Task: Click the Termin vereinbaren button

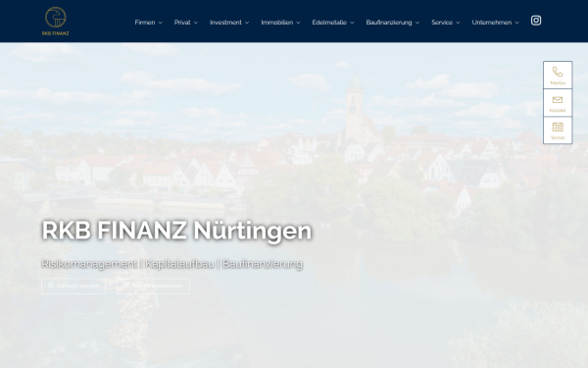Action: click(x=154, y=287)
